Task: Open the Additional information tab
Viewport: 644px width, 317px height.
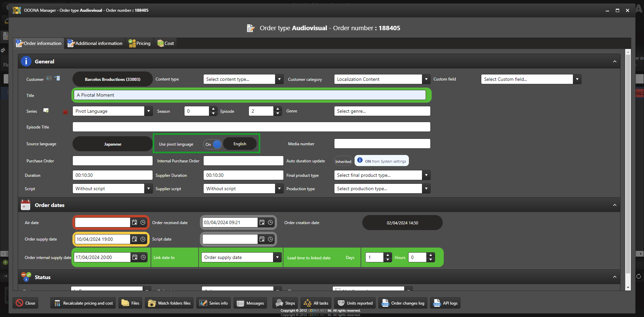Action: pyautogui.click(x=95, y=43)
